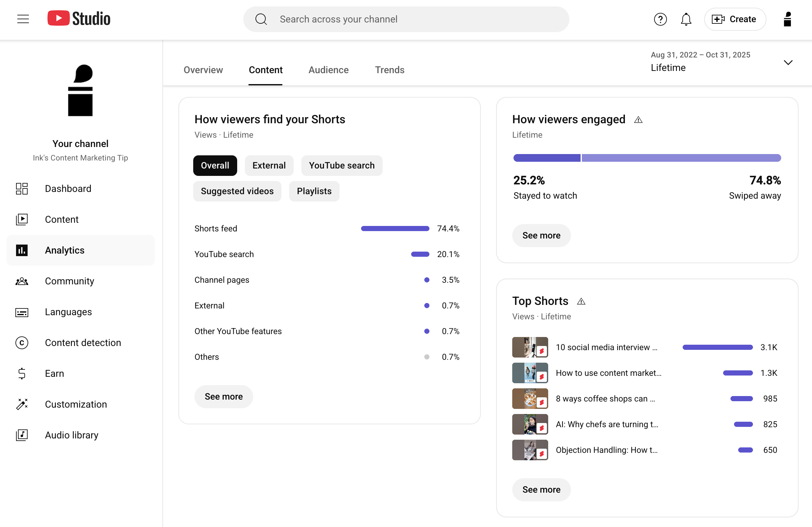Open the hamburger navigation menu
Viewport: 812px width, 527px height.
23,19
